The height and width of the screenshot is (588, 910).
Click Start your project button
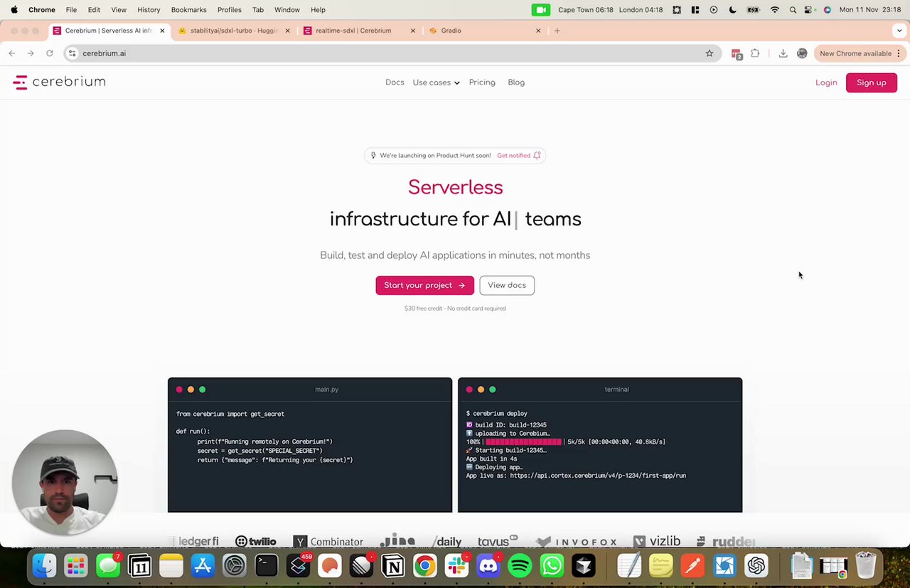pos(424,285)
